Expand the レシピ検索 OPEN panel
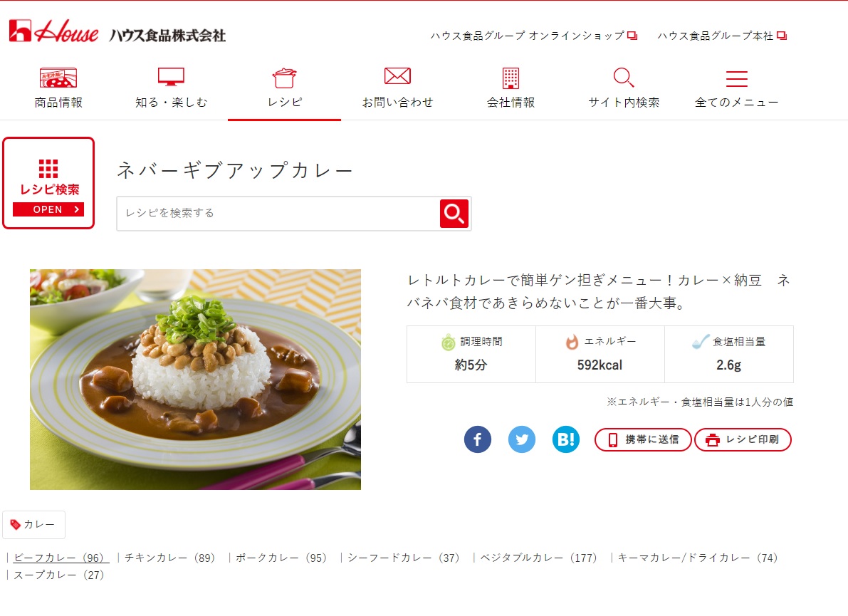The width and height of the screenshot is (848, 616). [x=48, y=183]
